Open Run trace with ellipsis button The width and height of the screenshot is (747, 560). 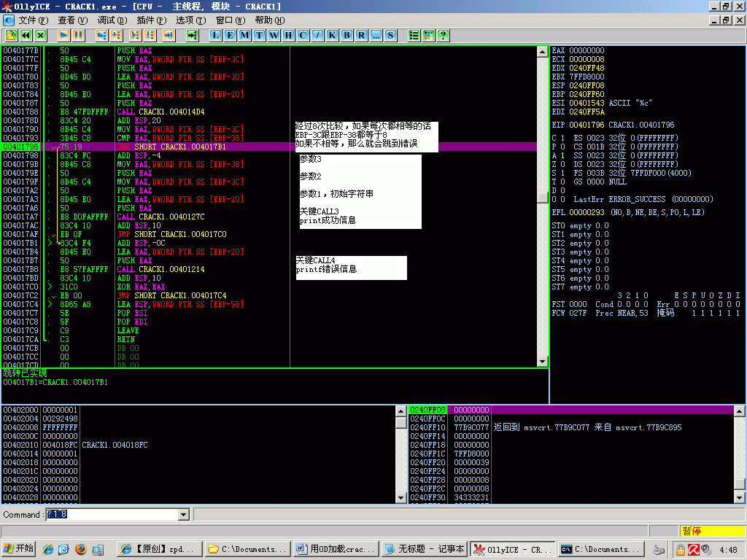click(x=376, y=35)
